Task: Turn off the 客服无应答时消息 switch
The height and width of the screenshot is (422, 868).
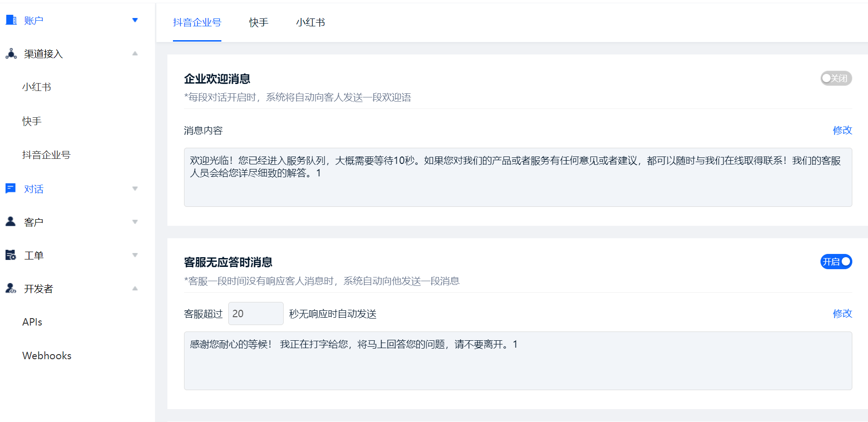Action: pos(836,262)
